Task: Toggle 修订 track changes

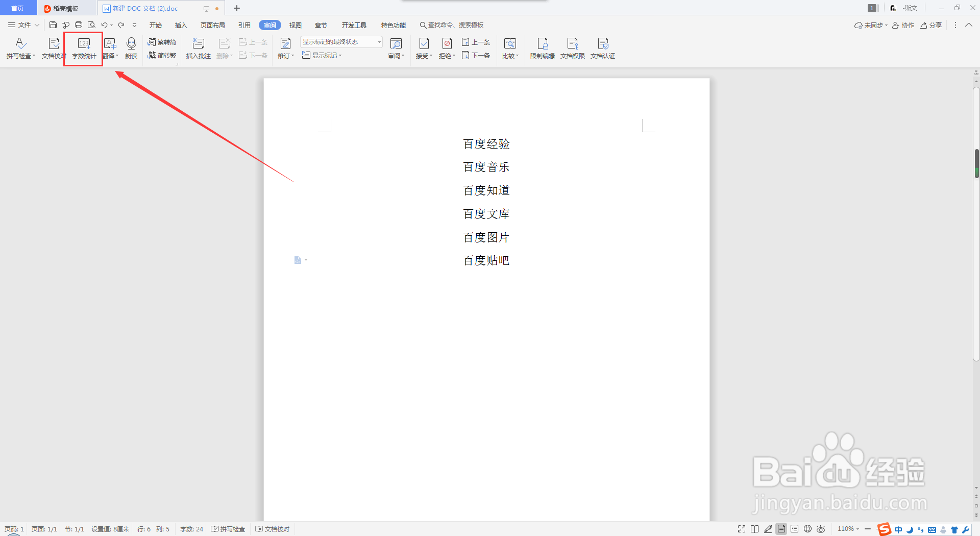Action: (285, 48)
